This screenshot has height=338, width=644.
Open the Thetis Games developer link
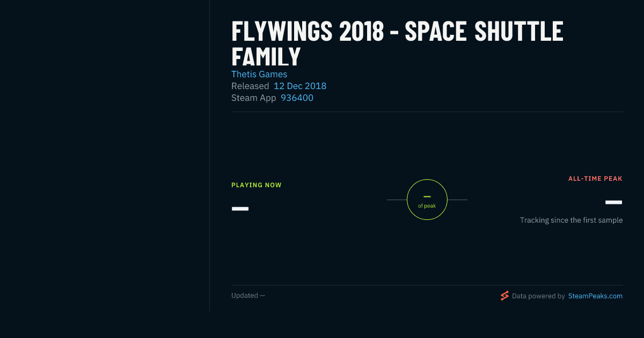click(x=259, y=74)
